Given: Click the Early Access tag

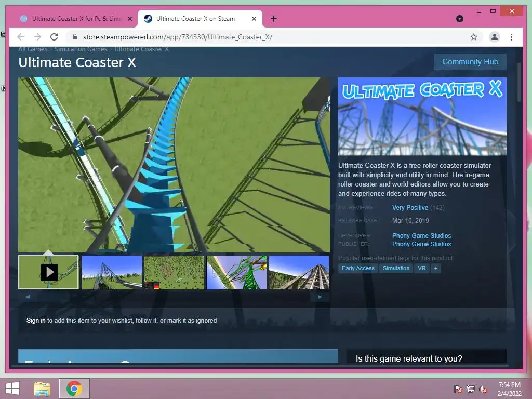Looking at the screenshot, I should 358,268.
